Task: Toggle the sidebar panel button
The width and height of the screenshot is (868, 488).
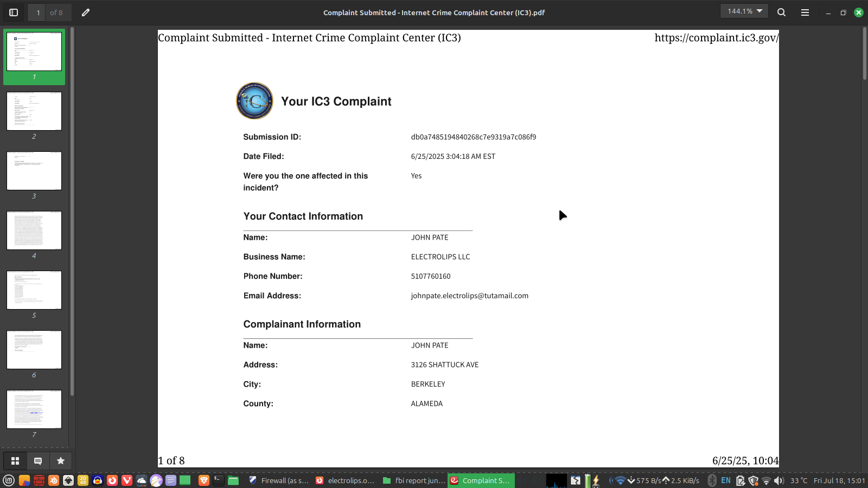Action: click(14, 12)
